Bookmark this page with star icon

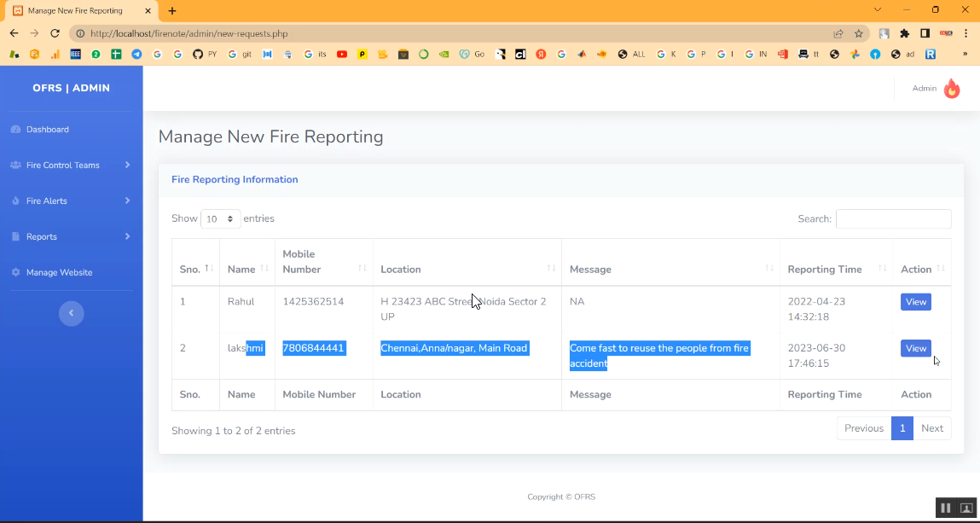(x=859, y=33)
